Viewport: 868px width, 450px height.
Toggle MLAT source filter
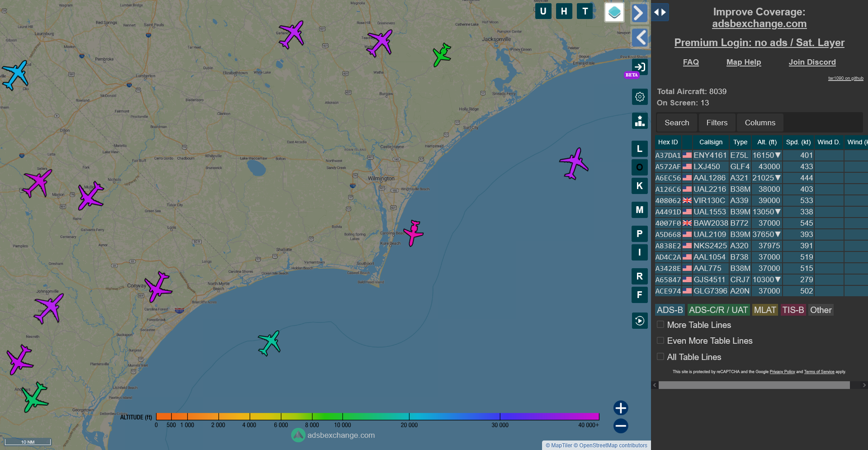coord(765,310)
